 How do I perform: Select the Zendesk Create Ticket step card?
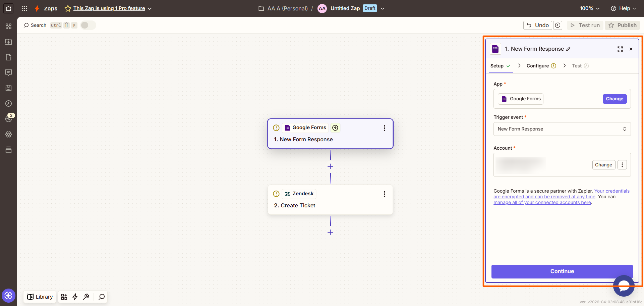330,200
